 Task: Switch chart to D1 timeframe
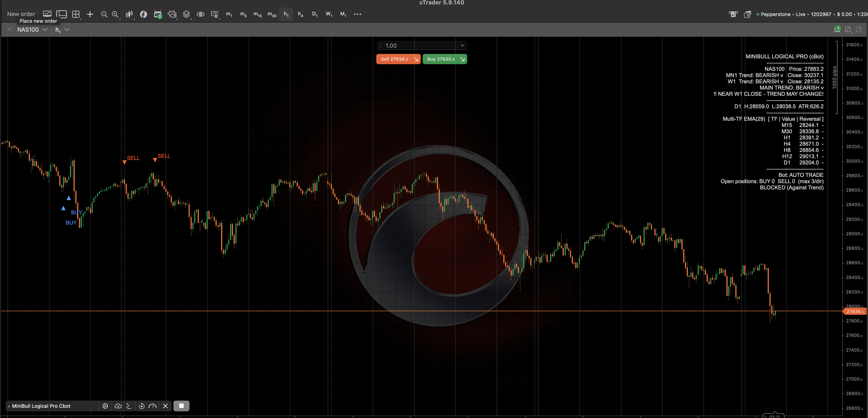[315, 14]
